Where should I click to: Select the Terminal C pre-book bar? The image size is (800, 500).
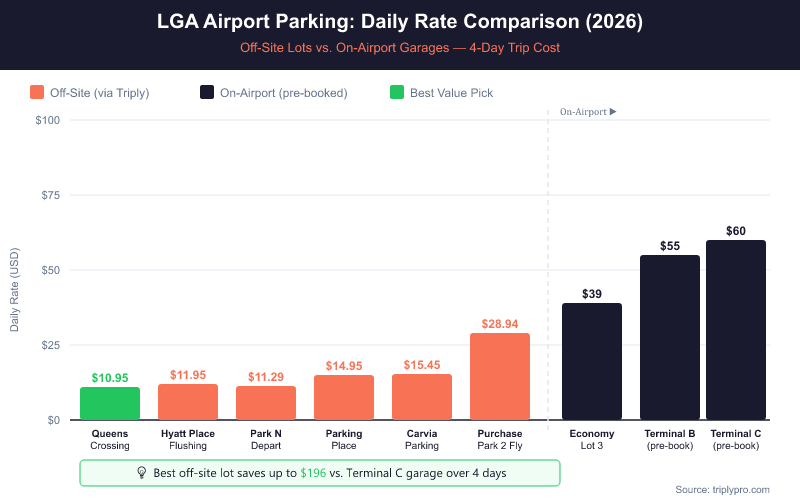[x=736, y=330]
